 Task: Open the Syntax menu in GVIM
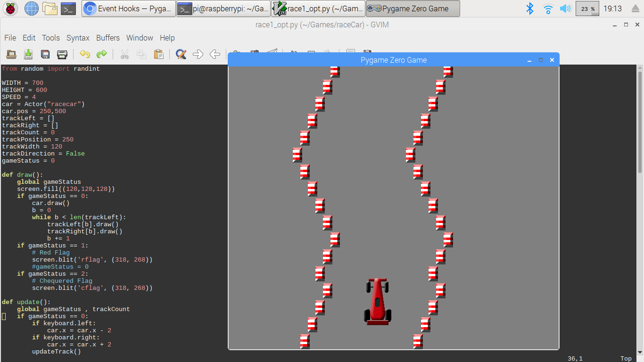tap(78, 38)
